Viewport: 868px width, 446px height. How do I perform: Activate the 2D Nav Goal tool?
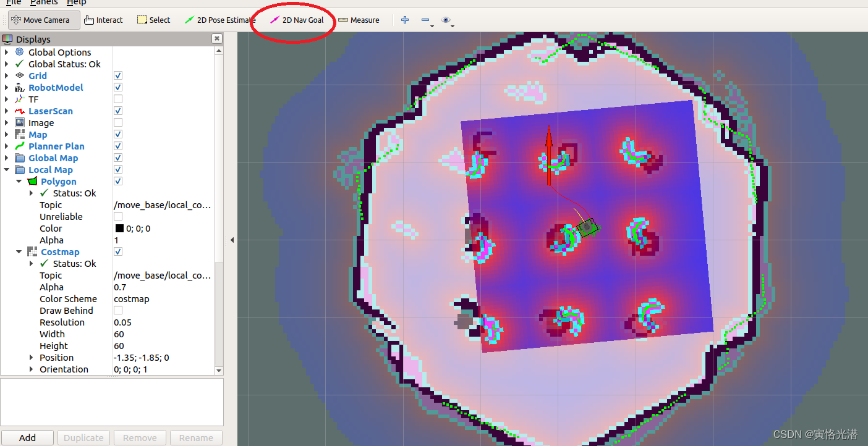(297, 20)
